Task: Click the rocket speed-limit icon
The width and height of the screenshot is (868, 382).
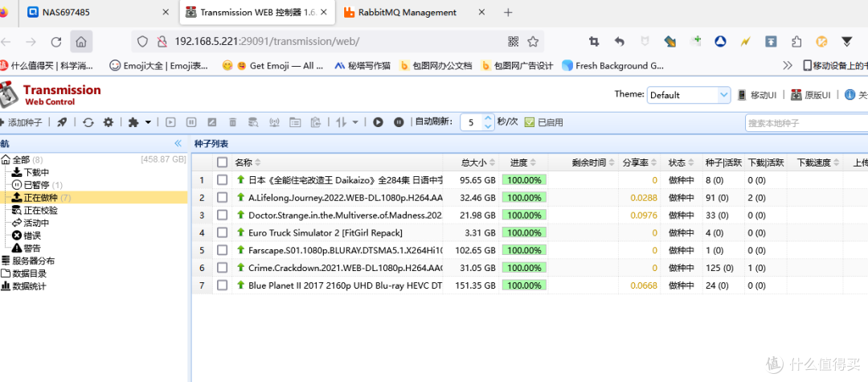Action: point(62,122)
